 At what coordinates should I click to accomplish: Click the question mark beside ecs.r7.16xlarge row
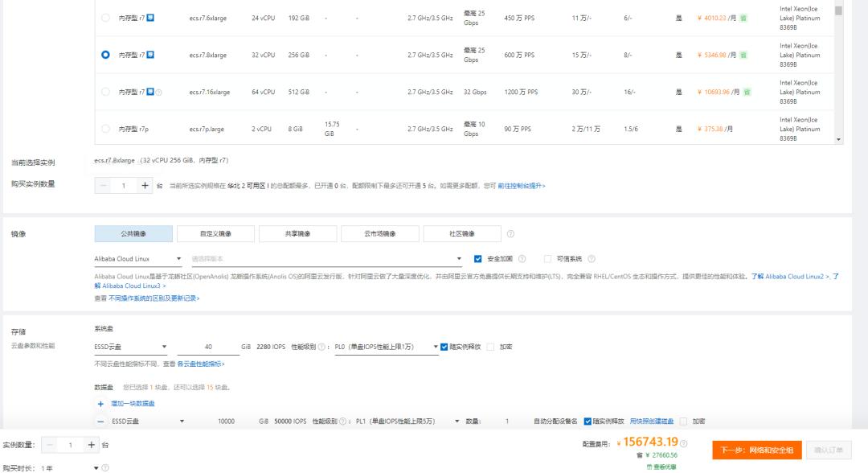click(159, 92)
